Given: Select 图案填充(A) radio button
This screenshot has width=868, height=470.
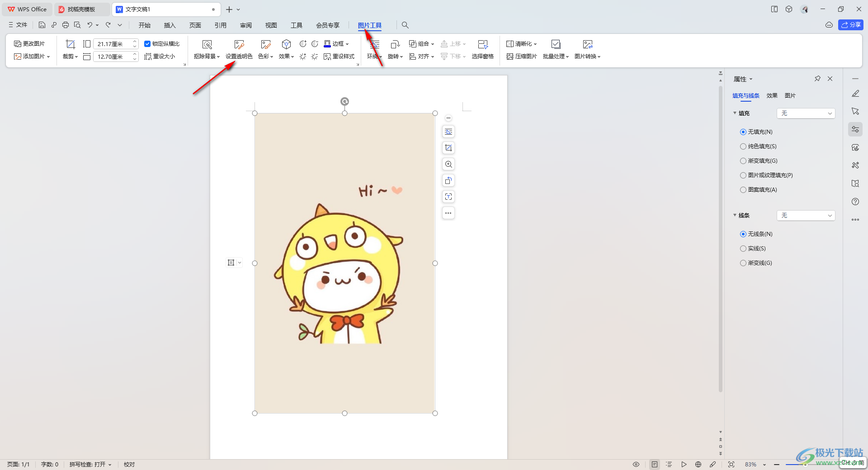Looking at the screenshot, I should 743,190.
